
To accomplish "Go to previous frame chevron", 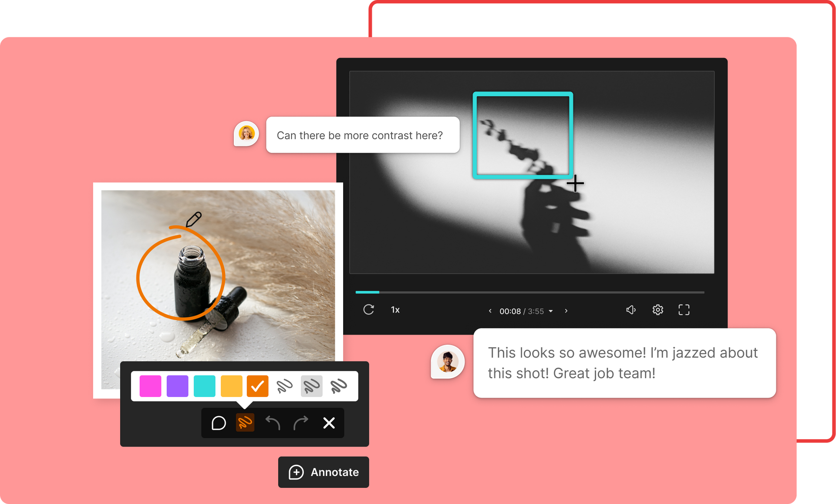I will [x=490, y=311].
